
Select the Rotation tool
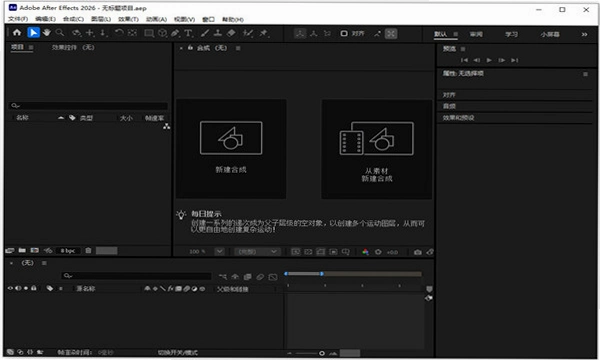(x=119, y=33)
